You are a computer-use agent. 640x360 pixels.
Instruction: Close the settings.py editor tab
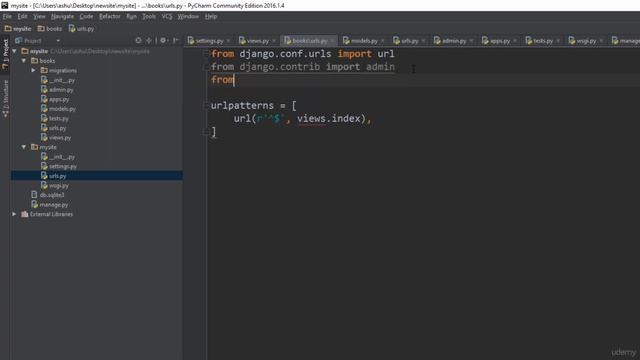[x=228, y=41]
